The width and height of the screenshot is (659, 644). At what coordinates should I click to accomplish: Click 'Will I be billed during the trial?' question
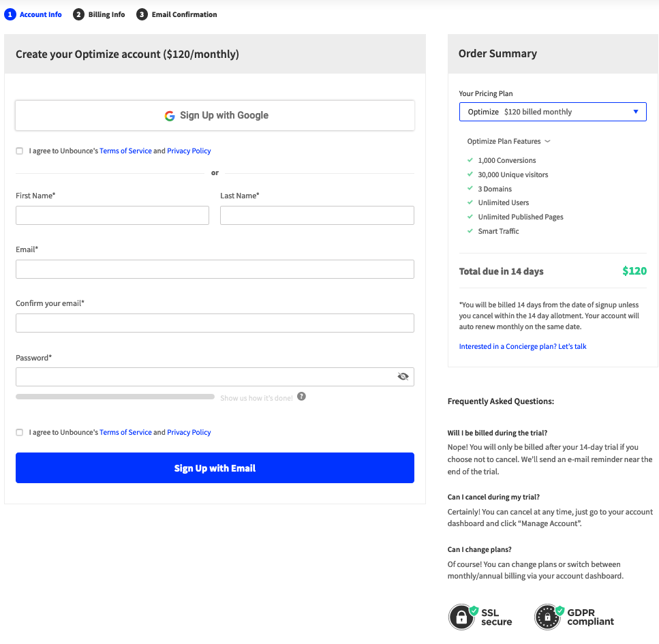point(497,433)
